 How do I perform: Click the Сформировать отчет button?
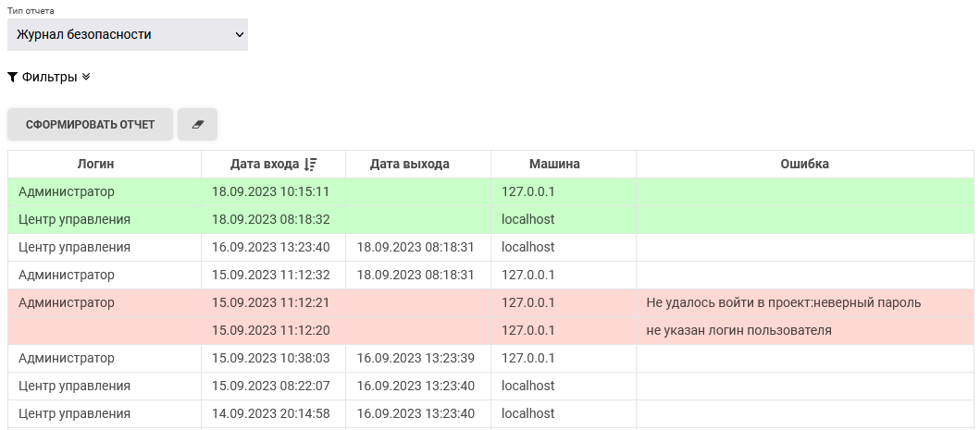click(90, 124)
